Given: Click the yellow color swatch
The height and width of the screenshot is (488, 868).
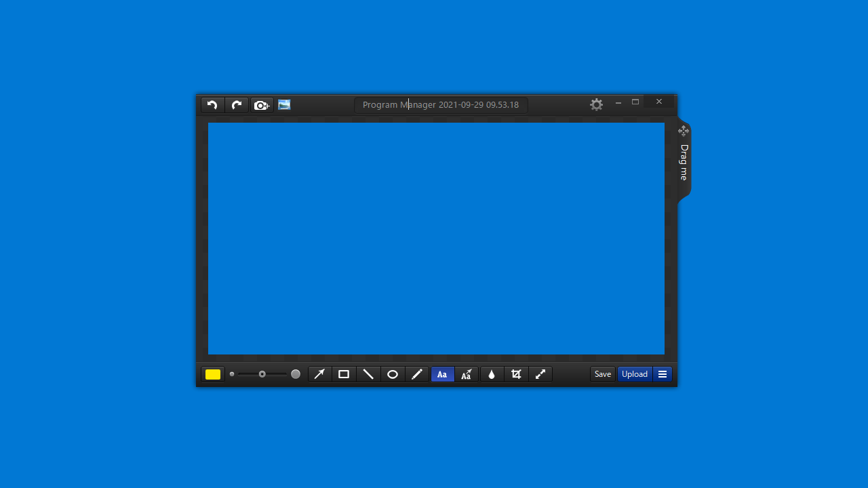Looking at the screenshot, I should coord(213,374).
